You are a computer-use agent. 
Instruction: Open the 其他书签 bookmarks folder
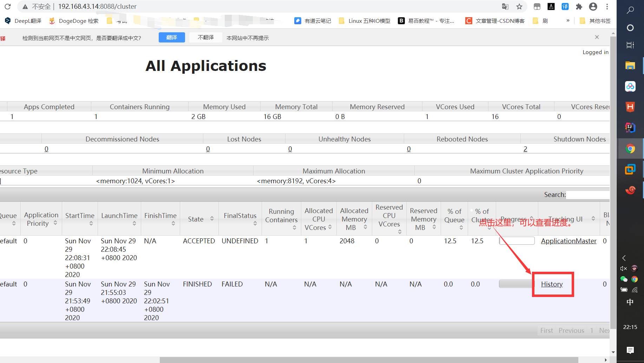pos(595,21)
